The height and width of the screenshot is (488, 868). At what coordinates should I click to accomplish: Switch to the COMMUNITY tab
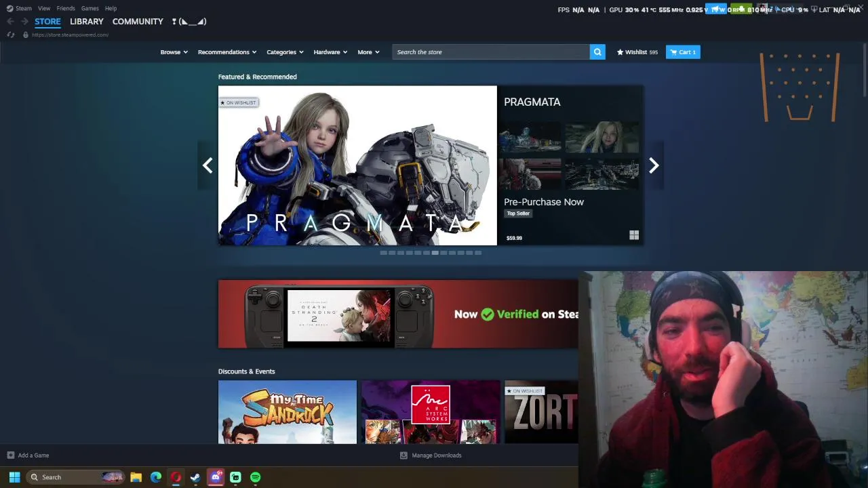pyautogui.click(x=138, y=22)
